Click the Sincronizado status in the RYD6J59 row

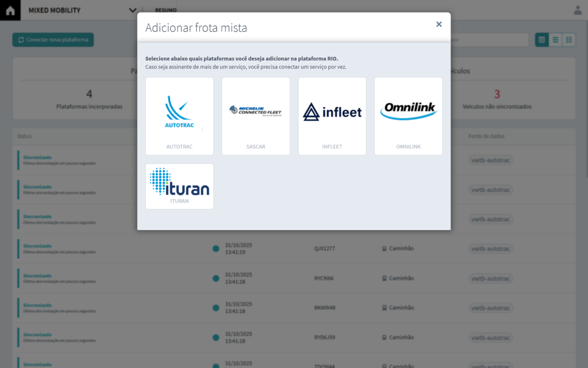point(37,334)
